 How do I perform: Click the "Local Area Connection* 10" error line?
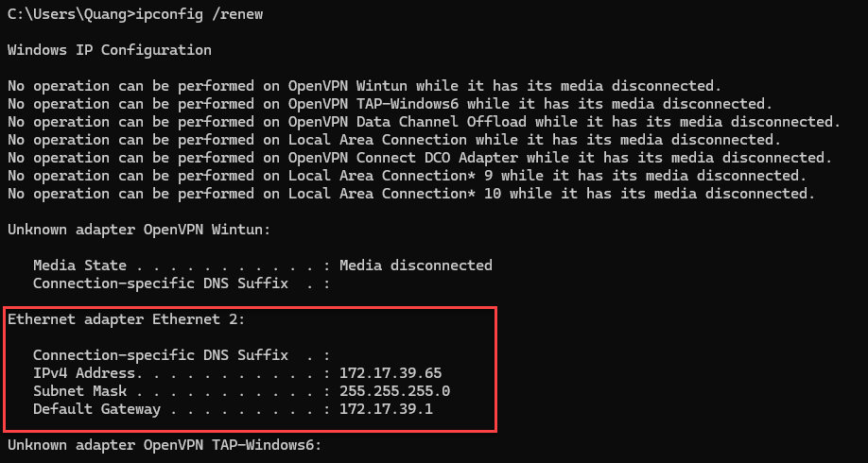click(410, 193)
